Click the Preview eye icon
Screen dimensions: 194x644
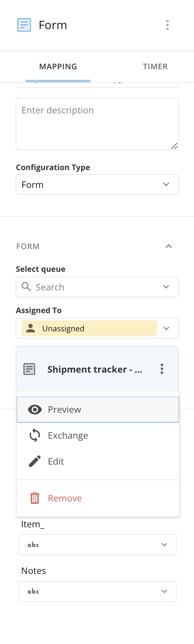point(35,409)
